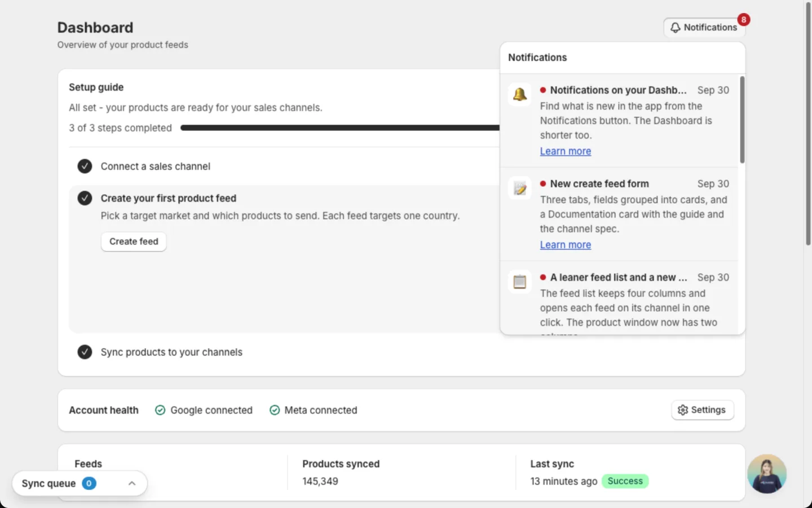Click Google connected check icon

click(160, 410)
